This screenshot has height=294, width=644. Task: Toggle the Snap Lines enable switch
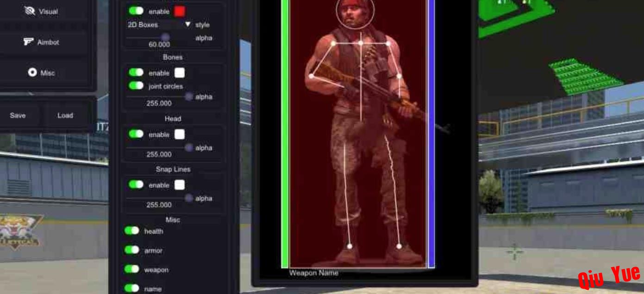click(136, 185)
